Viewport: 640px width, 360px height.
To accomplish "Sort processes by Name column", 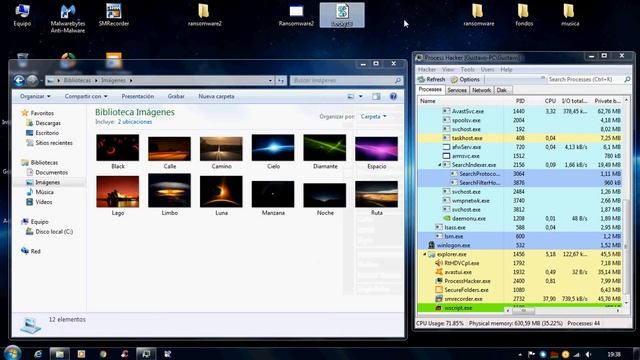I will click(427, 101).
